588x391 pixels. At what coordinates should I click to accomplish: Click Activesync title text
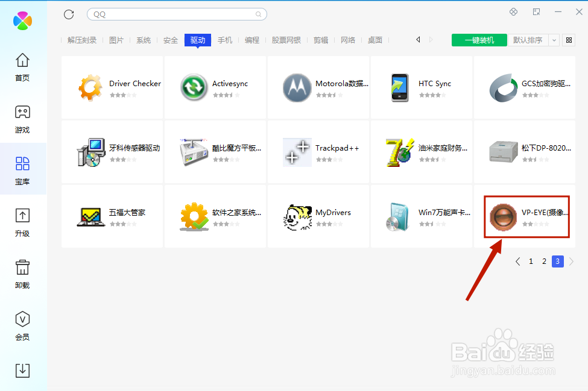[x=230, y=84]
